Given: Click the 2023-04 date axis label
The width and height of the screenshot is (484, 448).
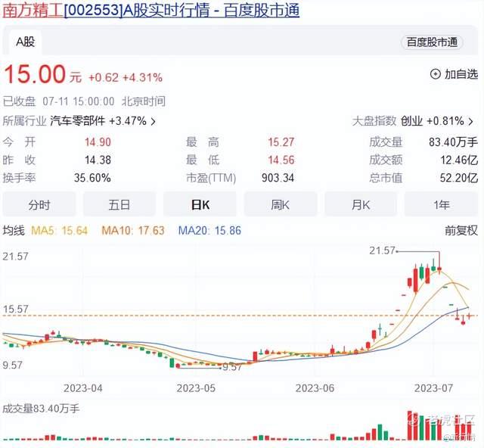Looking at the screenshot, I should pyautogui.click(x=82, y=388).
